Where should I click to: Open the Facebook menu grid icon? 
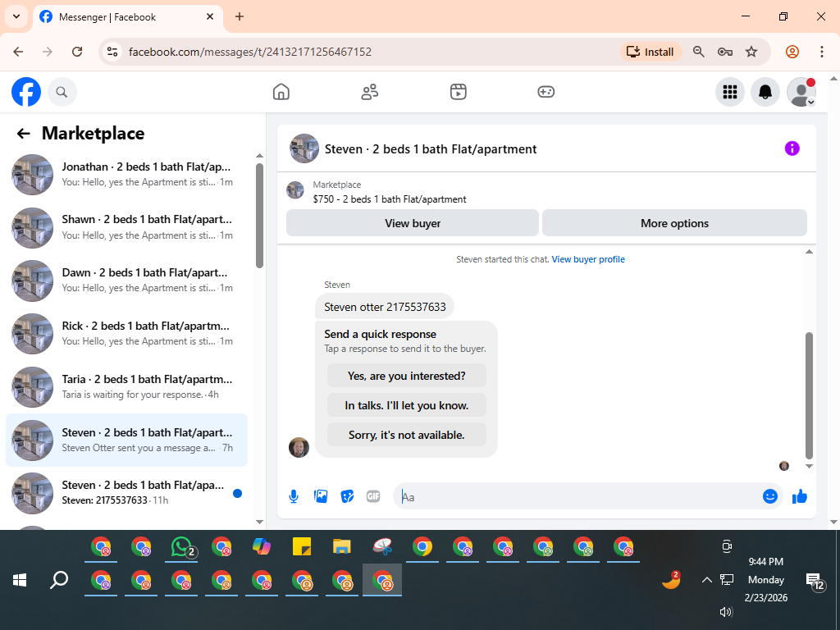[x=729, y=92]
